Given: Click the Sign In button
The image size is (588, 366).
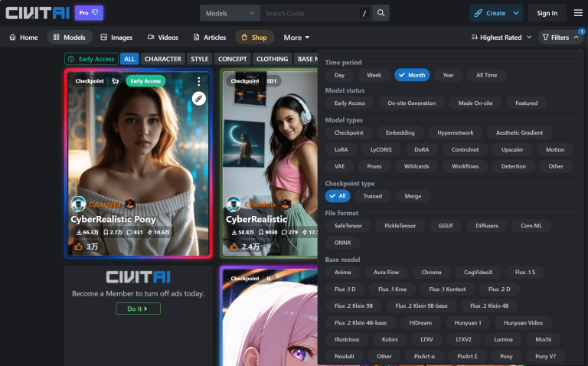Looking at the screenshot, I should tap(547, 13).
